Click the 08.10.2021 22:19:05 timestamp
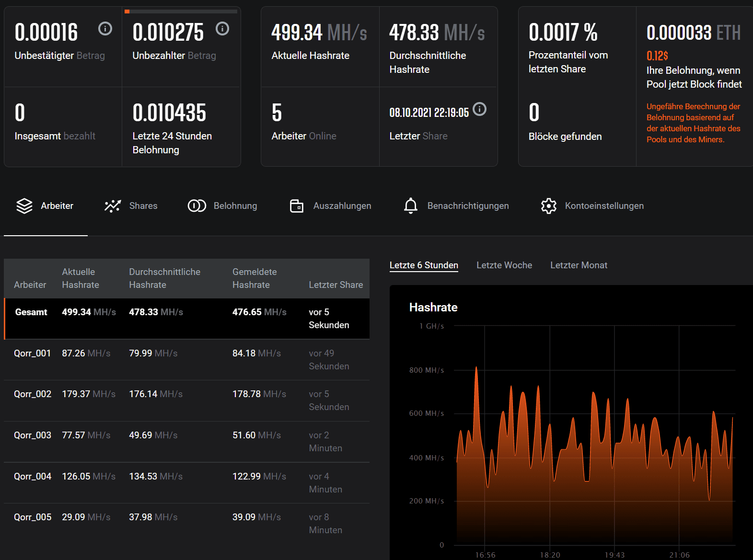This screenshot has height=560, width=753. [x=429, y=113]
